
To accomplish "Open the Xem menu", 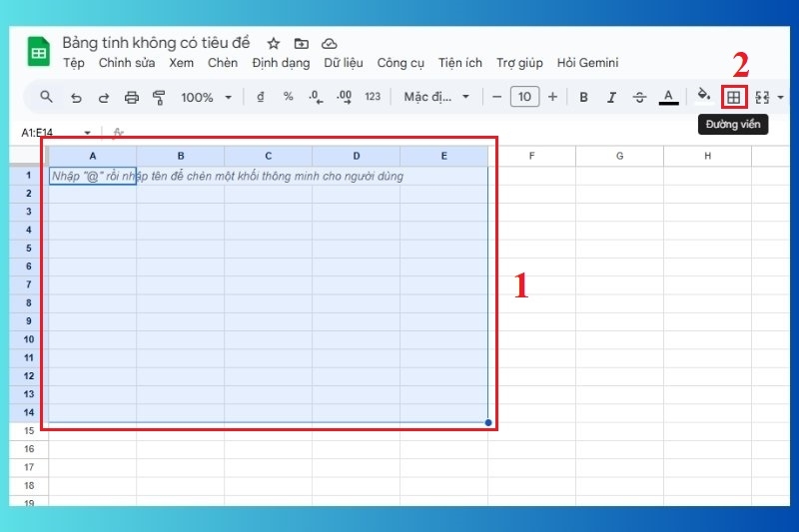I will point(182,63).
